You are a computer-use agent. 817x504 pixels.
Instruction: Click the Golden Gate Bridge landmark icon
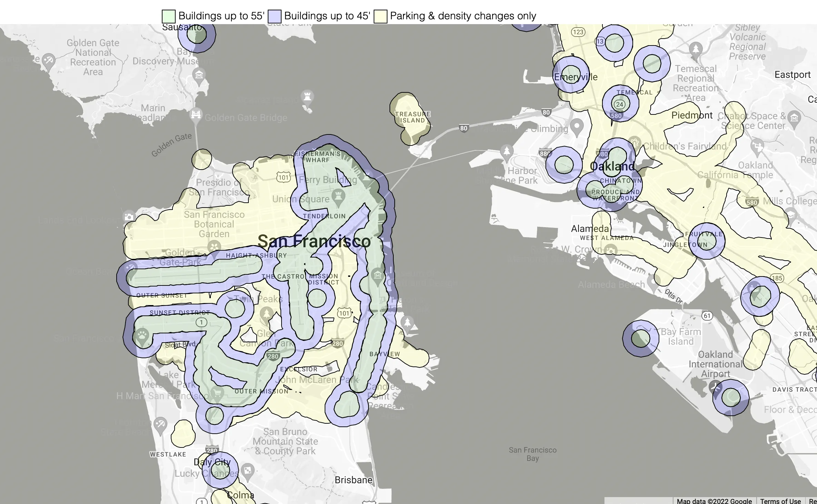[196, 114]
